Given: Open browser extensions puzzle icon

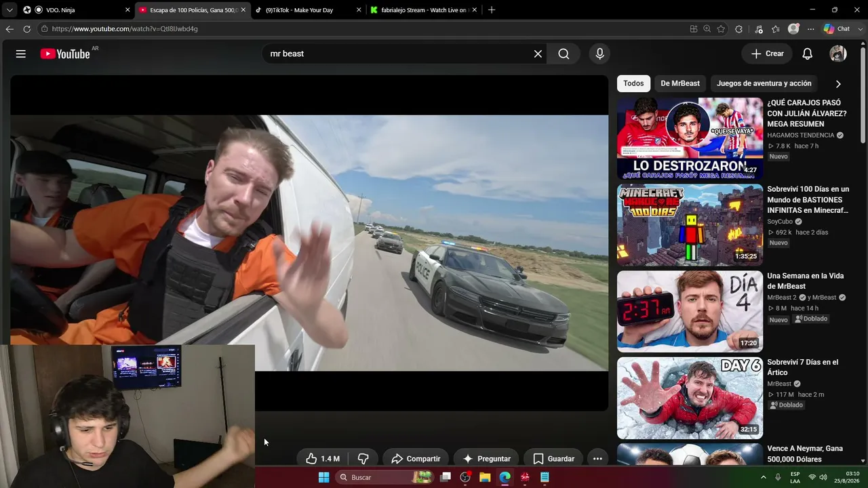Looking at the screenshot, I should [739, 29].
